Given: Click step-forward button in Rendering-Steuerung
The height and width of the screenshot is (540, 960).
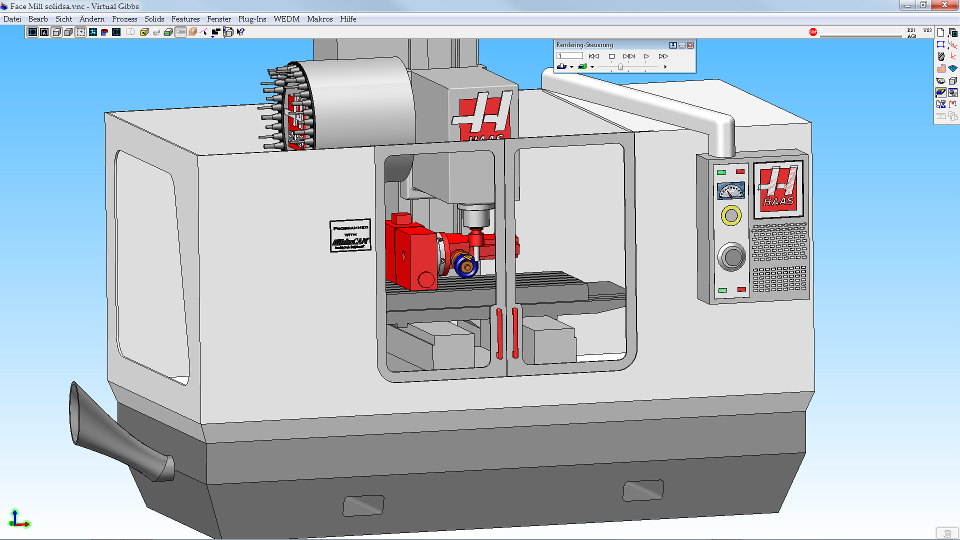Looking at the screenshot, I should pyautogui.click(x=629, y=56).
